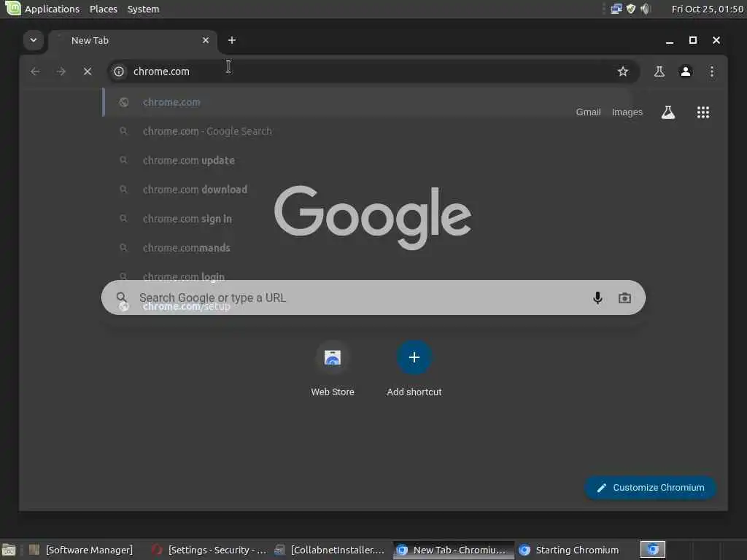This screenshot has height=560, width=747.
Task: Bookmark this page with the star
Action: (x=623, y=71)
